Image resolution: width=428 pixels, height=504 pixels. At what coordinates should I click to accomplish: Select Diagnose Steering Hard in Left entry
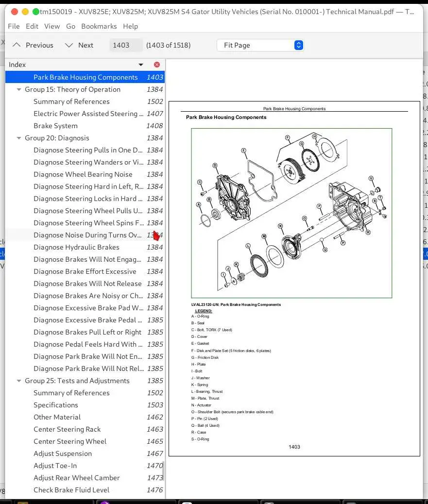tap(85, 187)
